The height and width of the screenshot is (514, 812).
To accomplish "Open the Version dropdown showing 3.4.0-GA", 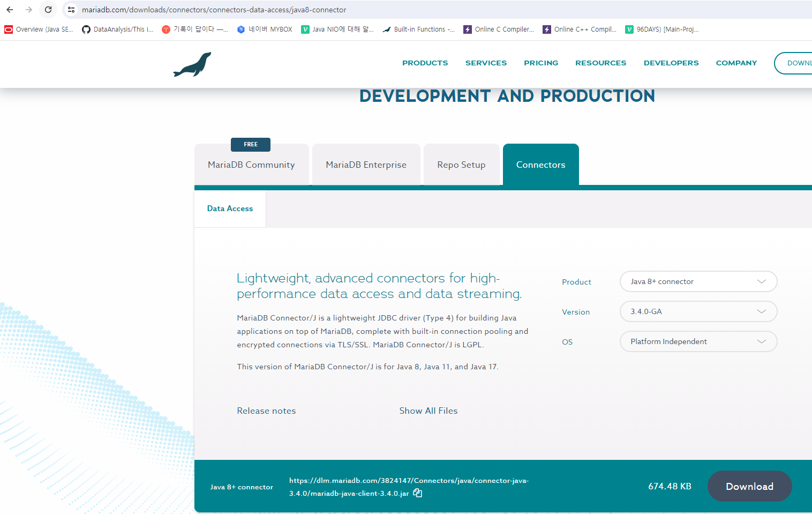I will pyautogui.click(x=698, y=311).
